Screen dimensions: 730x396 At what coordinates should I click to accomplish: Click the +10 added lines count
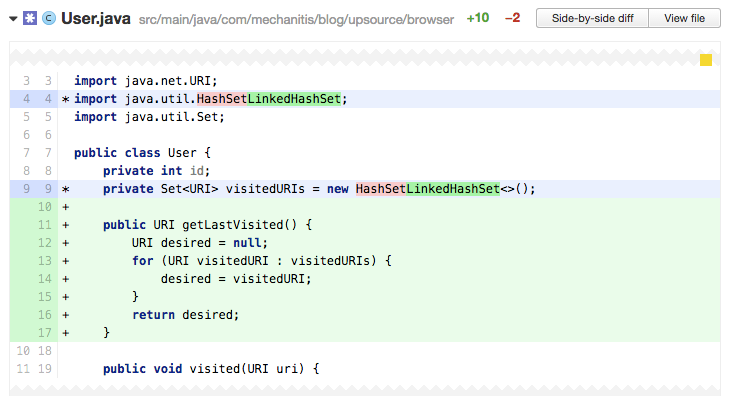coord(478,18)
